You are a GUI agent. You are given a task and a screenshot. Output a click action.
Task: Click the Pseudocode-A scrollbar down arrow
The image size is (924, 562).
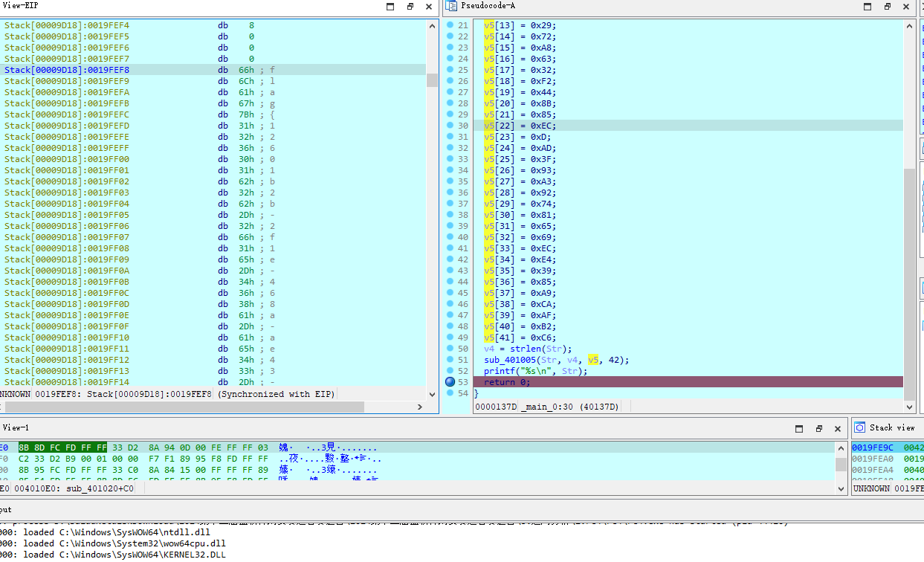(x=909, y=407)
